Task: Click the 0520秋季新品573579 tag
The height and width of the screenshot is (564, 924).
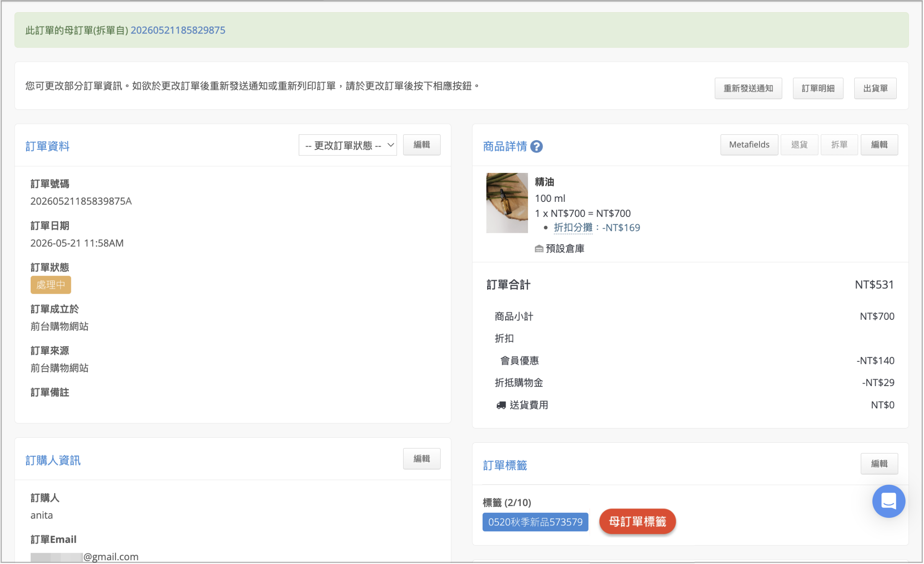Action: [535, 522]
